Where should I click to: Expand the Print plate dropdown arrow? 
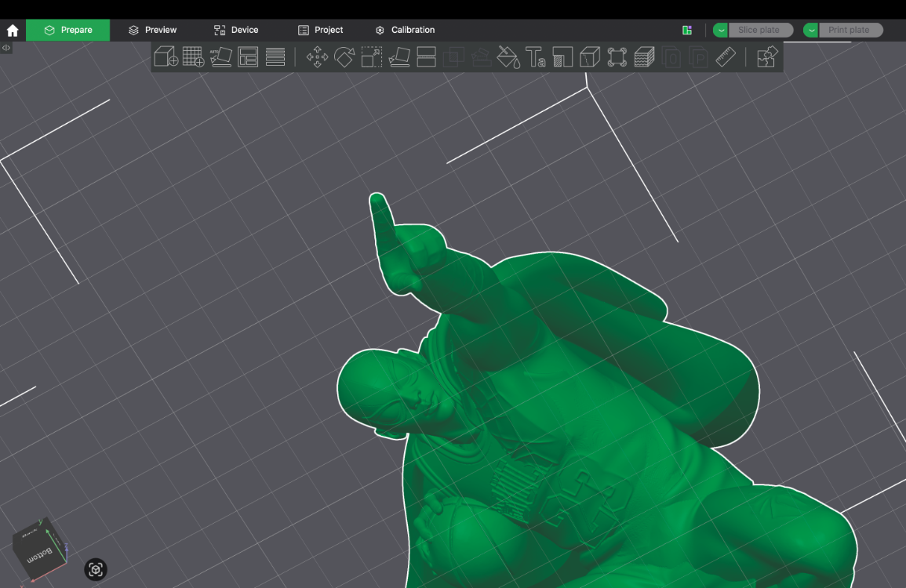pyautogui.click(x=810, y=30)
